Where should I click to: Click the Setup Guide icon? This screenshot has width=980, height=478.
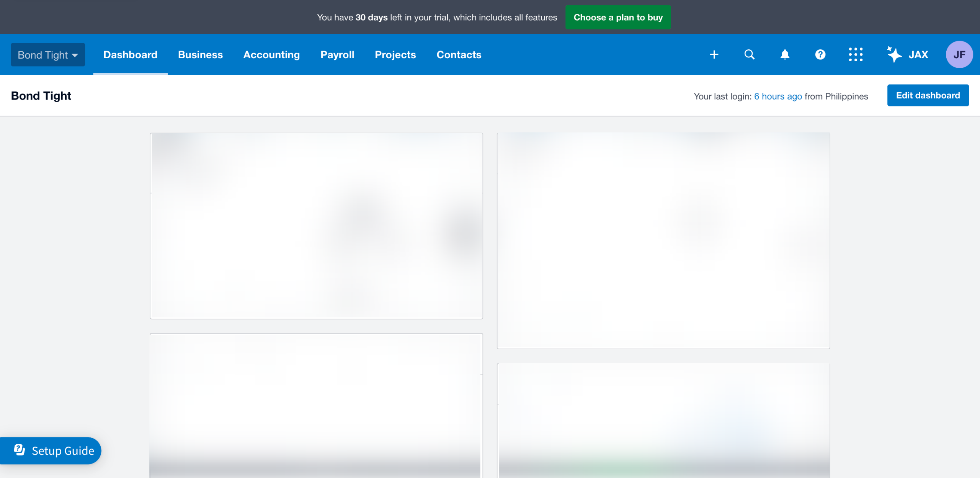(20, 450)
